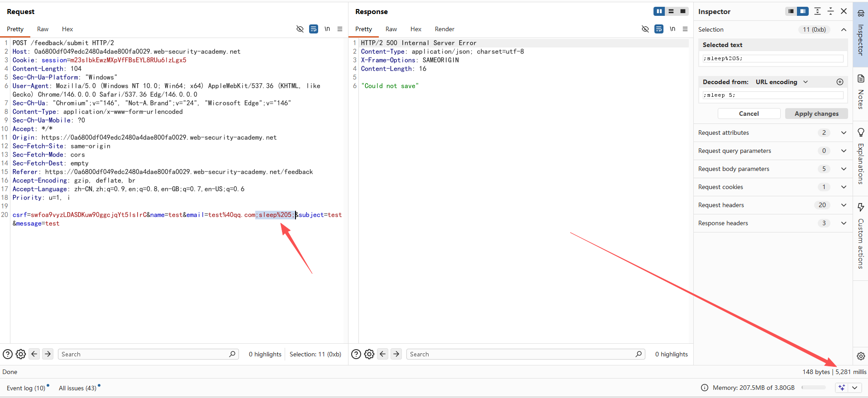This screenshot has height=398, width=868.
Task: Click the Apply changes button
Action: tap(816, 114)
